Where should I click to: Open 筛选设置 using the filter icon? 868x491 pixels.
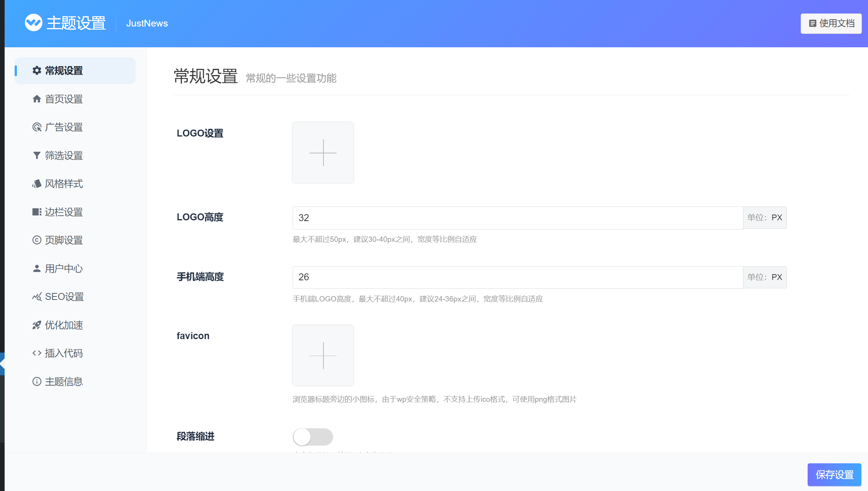point(37,155)
